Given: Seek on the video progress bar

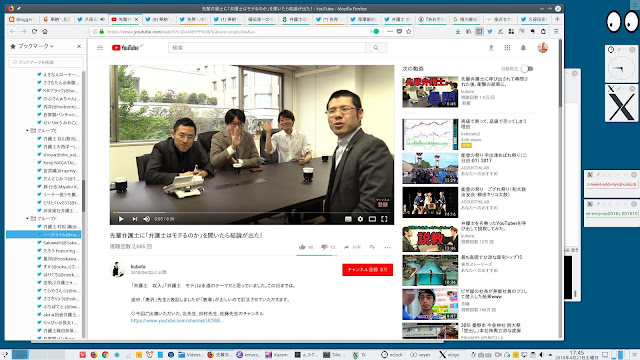Looking at the screenshot, I should click(251, 212).
